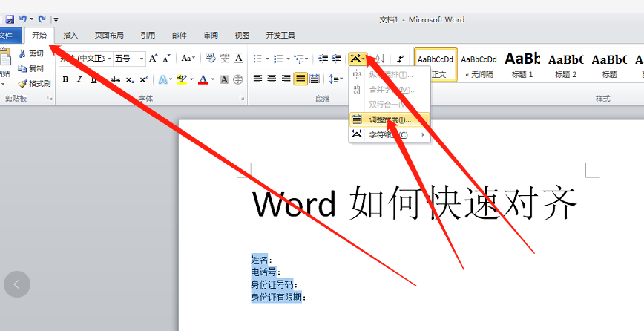The image size is (644, 331).
Task: Toggle italic formatting
Action: coord(79,79)
